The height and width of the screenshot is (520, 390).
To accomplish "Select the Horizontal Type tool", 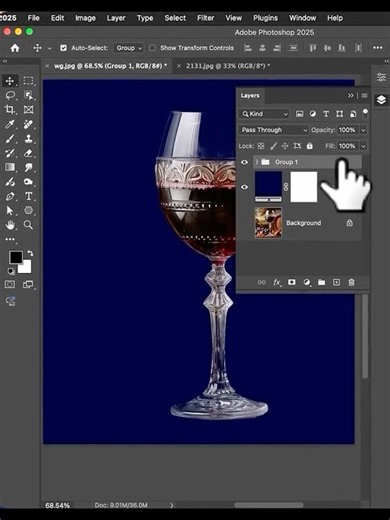I will 29,196.
